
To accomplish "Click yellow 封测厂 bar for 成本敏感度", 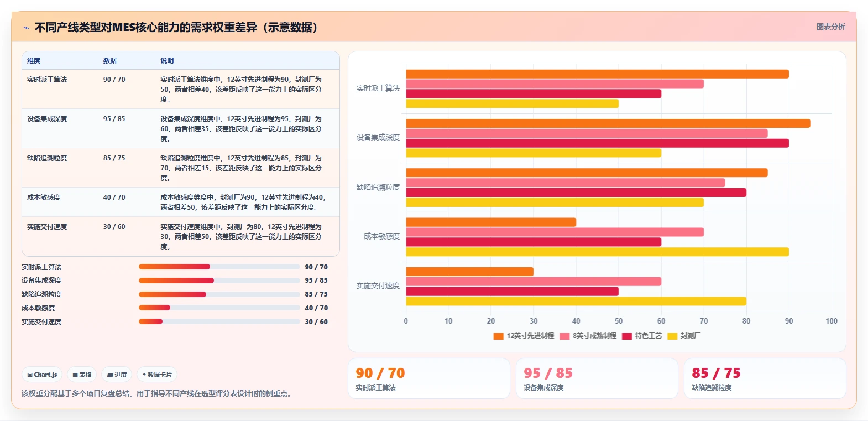I will point(597,252).
